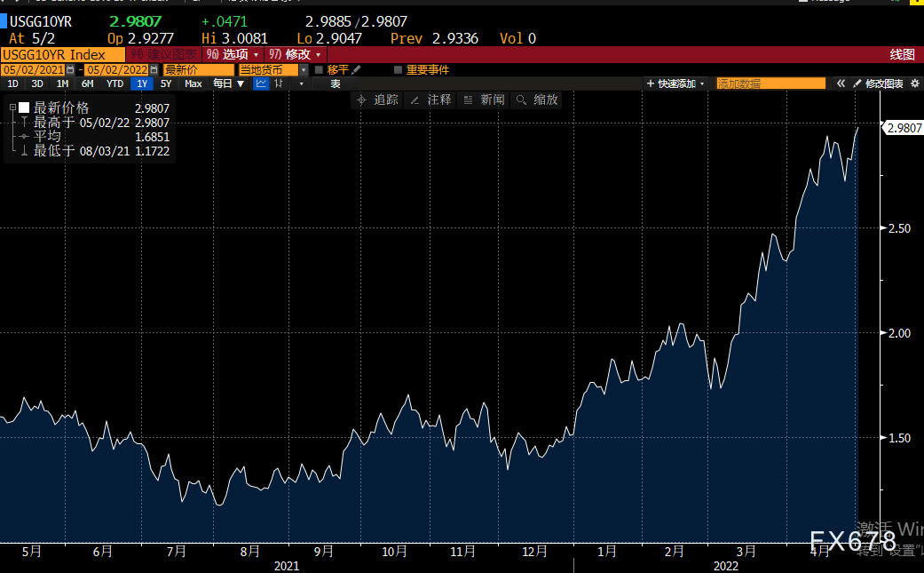This screenshot has height=573, width=924.
Task: Select the YTD time range tab
Action: [115, 84]
